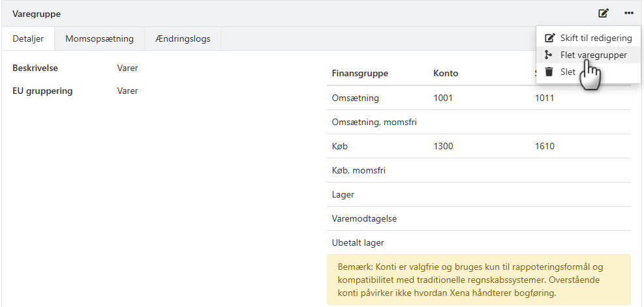Screen dimensions: 644x307
Task: Click the Ubetalt lager row
Action: pos(358,242)
